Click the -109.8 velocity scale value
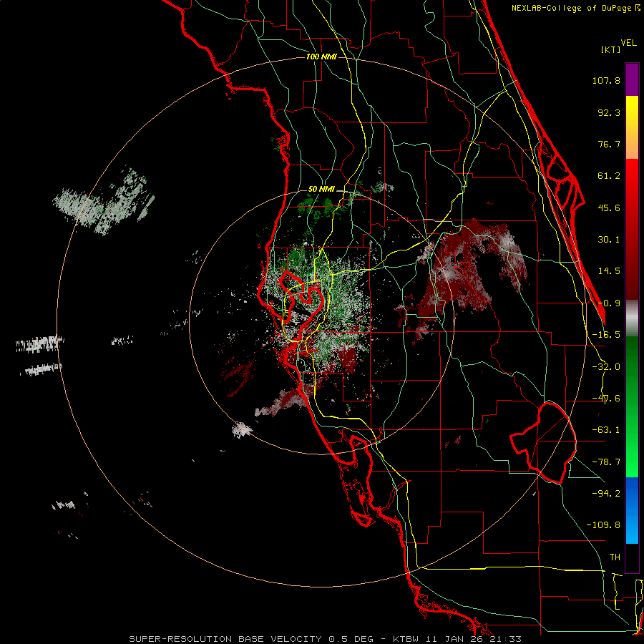Viewport: 644px width, 644px height. (x=603, y=525)
